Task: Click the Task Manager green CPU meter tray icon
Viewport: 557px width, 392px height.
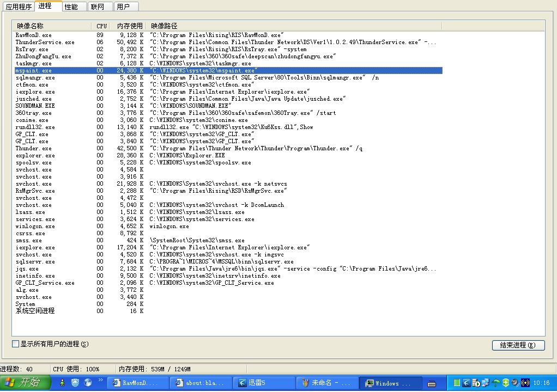Action: 457,382
